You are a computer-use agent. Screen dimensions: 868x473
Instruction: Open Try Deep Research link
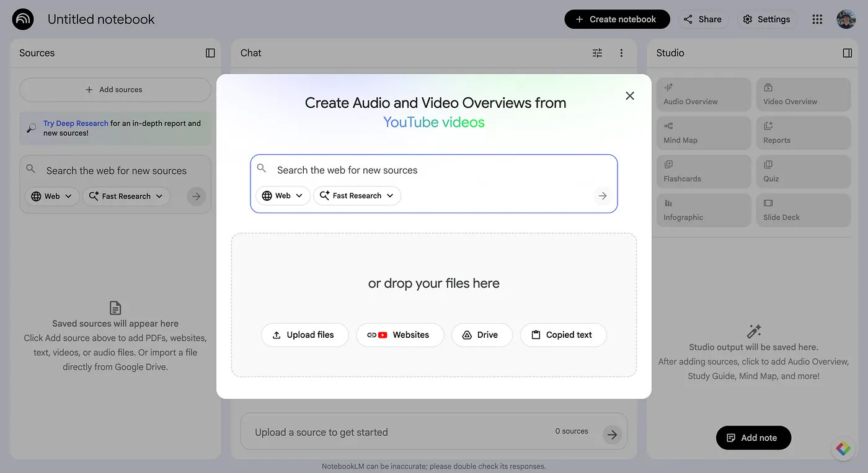pyautogui.click(x=76, y=123)
